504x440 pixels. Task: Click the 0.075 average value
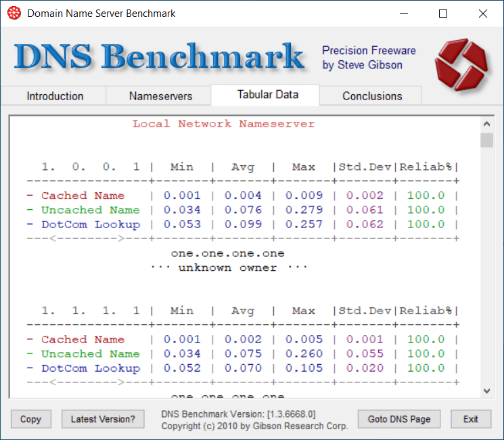click(243, 354)
